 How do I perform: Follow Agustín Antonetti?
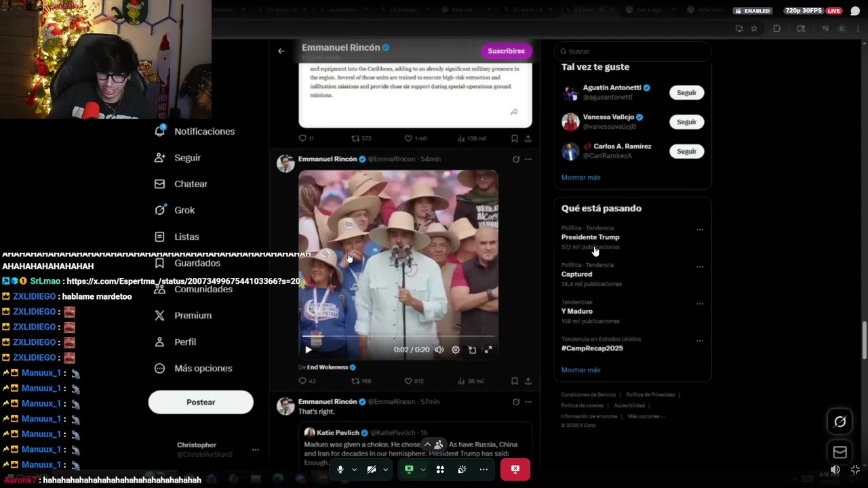tap(686, 93)
